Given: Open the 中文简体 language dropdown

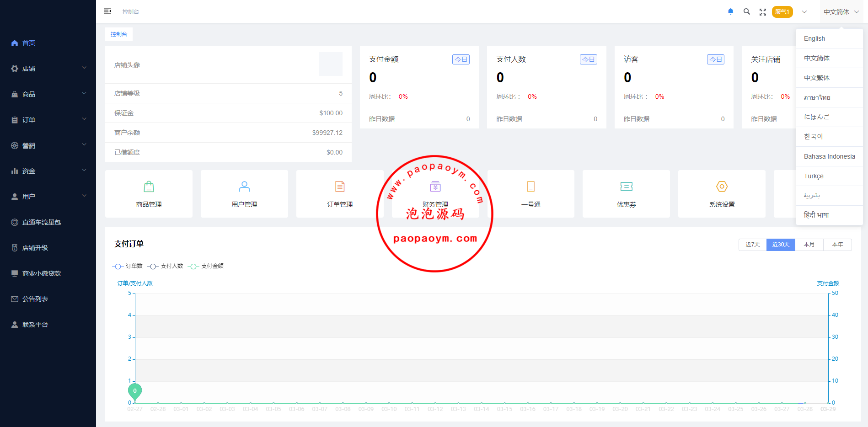Looking at the screenshot, I should point(841,12).
